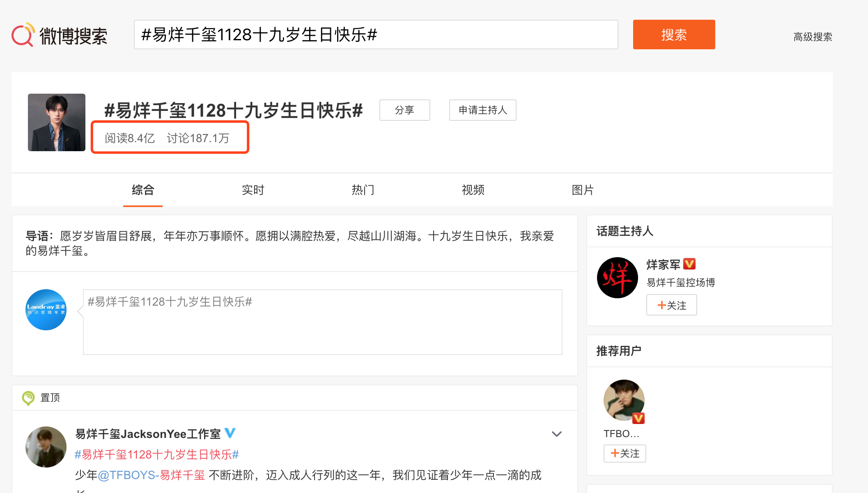Expand the pinned post chevron menu
Screen dimensions: 868x493
[557, 434]
